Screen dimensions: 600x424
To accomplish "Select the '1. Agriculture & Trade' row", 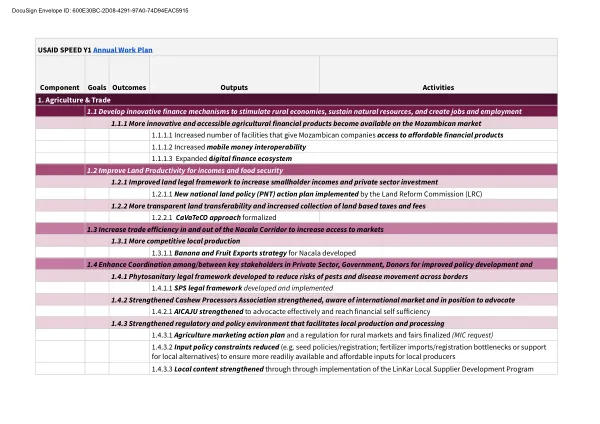I will (x=297, y=100).
